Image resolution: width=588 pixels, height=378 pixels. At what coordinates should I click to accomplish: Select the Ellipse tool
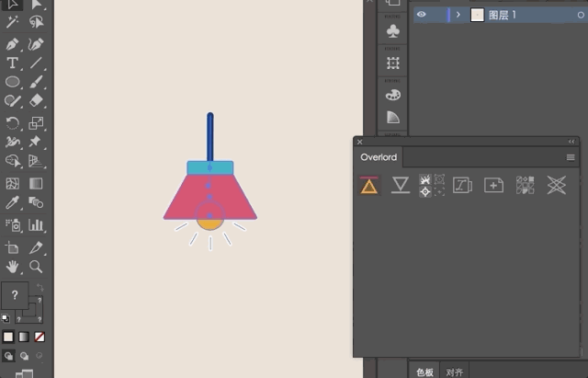point(12,82)
